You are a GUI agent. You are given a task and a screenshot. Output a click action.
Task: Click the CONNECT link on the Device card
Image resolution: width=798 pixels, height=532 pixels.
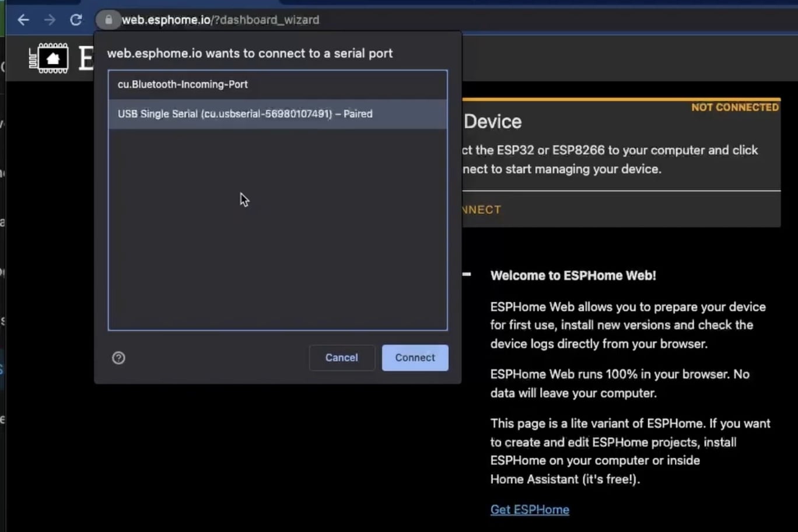click(x=481, y=209)
